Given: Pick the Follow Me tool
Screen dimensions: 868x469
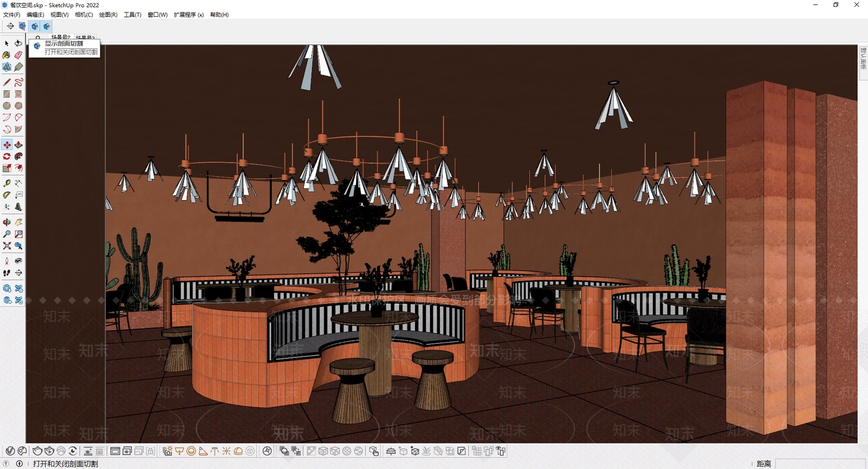Looking at the screenshot, I should point(18,157).
